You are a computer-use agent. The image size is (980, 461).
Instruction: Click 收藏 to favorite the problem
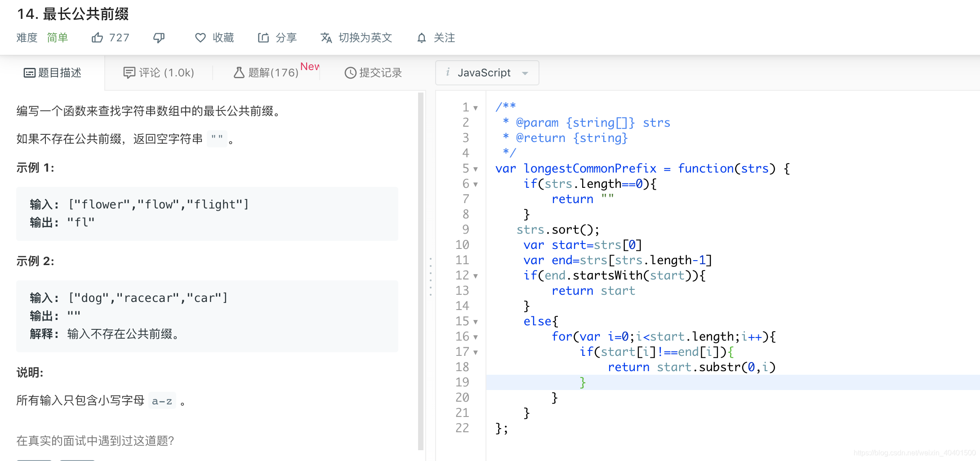[223, 38]
